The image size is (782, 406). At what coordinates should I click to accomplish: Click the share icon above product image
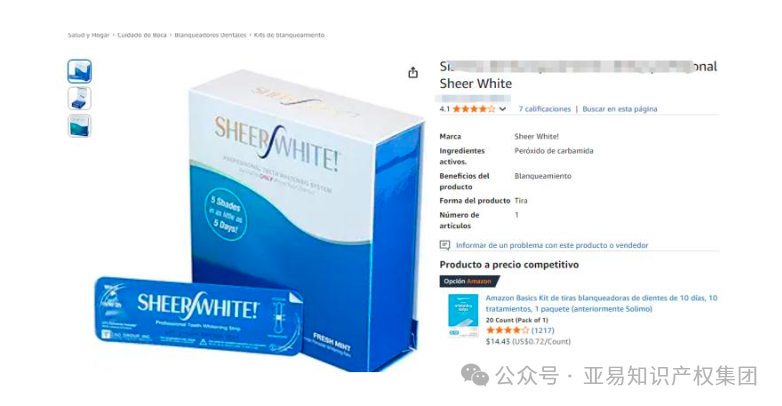[x=413, y=73]
